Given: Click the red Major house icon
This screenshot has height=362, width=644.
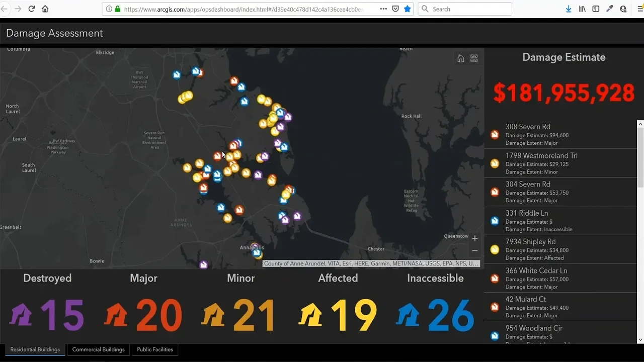Looking at the screenshot, I should tap(117, 315).
